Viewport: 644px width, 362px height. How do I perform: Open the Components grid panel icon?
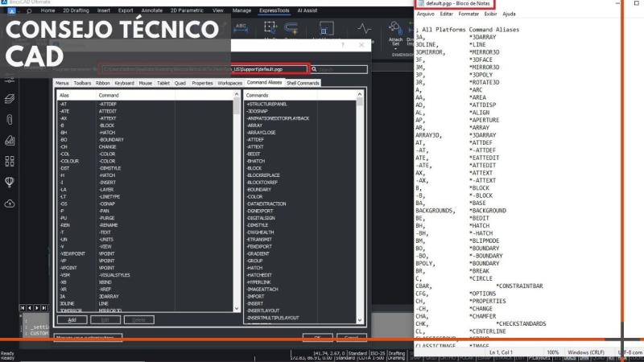[10, 161]
